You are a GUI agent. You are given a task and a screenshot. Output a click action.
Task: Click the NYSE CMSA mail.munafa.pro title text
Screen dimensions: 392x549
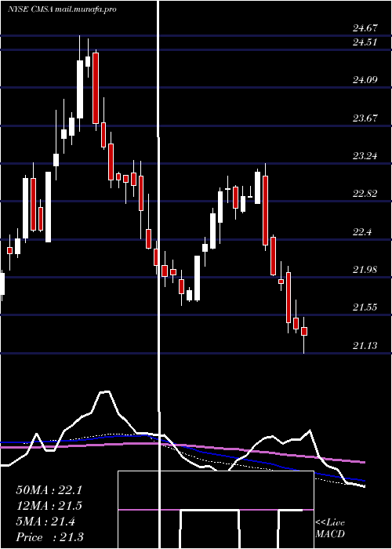pos(62,9)
